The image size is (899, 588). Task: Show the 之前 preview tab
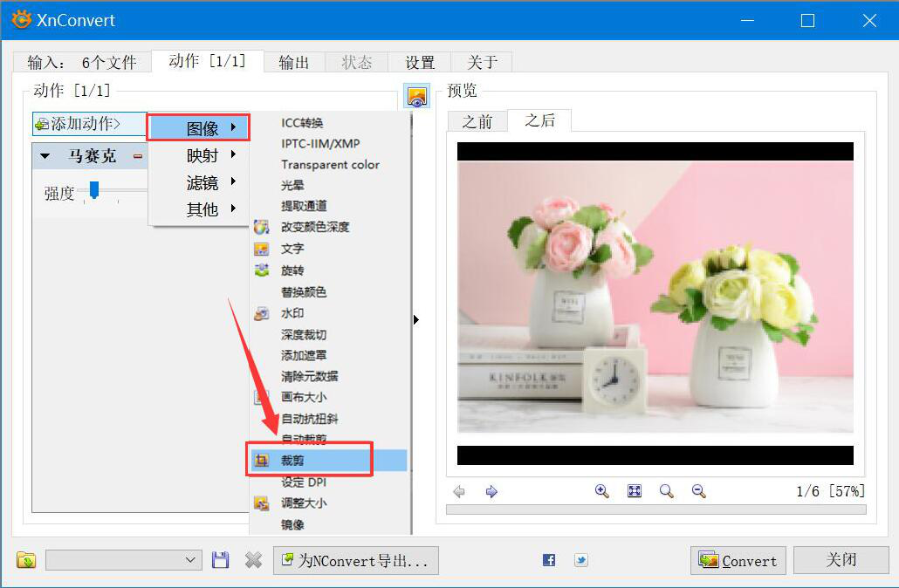(477, 121)
